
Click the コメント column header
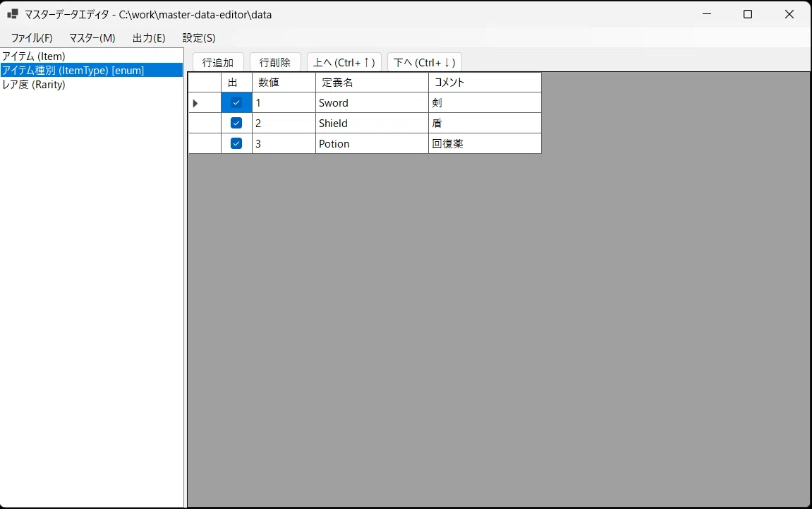click(x=485, y=83)
